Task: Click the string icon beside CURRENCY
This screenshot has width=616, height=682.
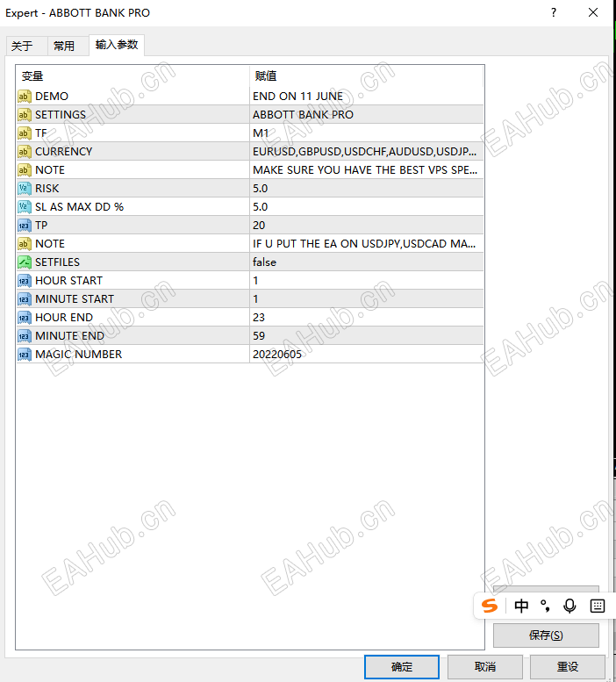Action: click(25, 151)
